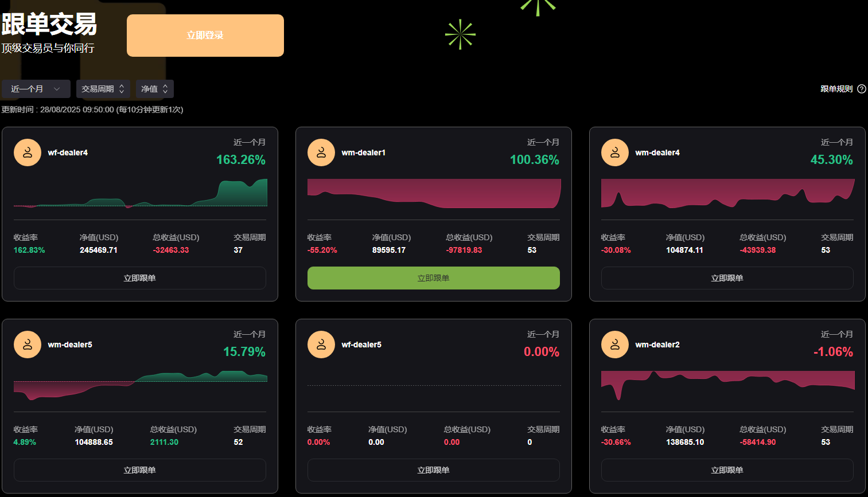868x497 pixels.
Task: Open the help icon beside 跟单规则
Action: pos(862,89)
